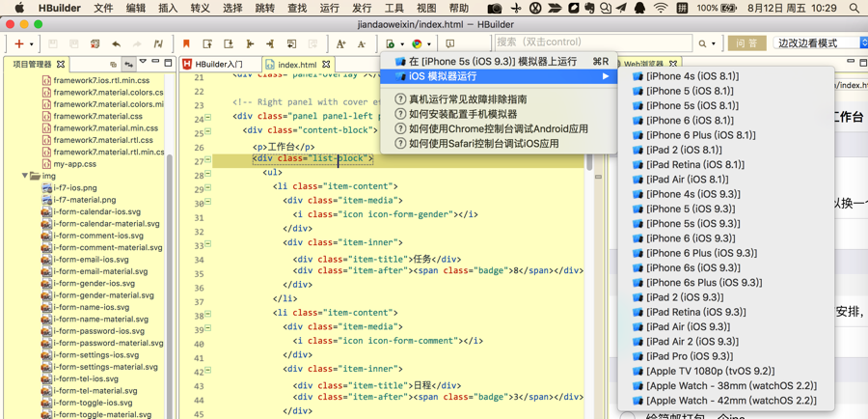Screen dimensions: 868x419
Task: Choose iPad Retina (iOS 8.1) simulator
Action: click(725, 164)
